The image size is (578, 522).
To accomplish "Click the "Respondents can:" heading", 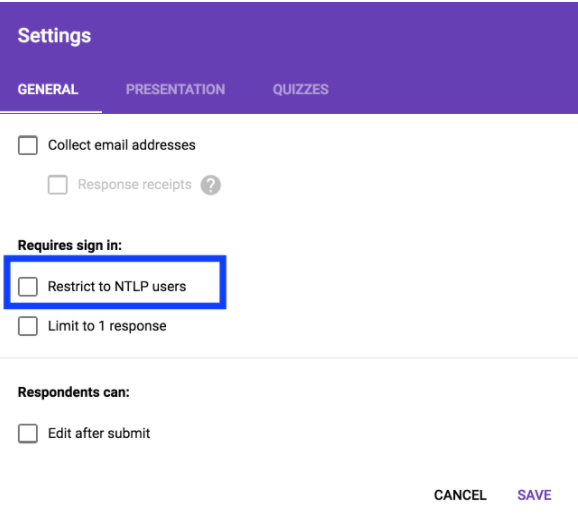I will pyautogui.click(x=74, y=392).
